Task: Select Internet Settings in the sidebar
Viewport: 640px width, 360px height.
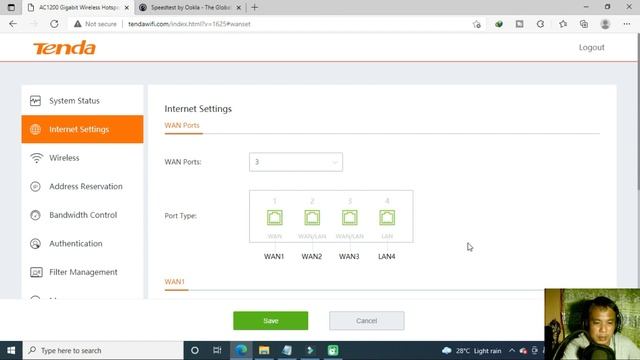Action: 82,129
